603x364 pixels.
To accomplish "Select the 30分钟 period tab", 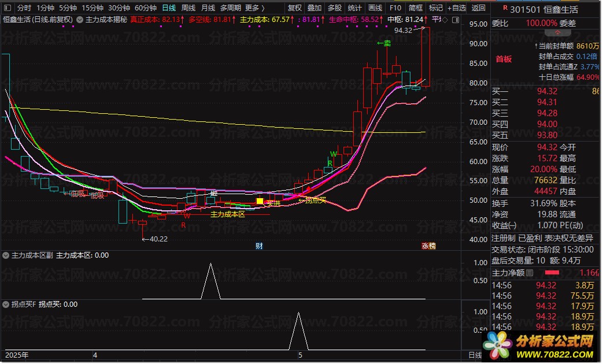I will (x=119, y=8).
